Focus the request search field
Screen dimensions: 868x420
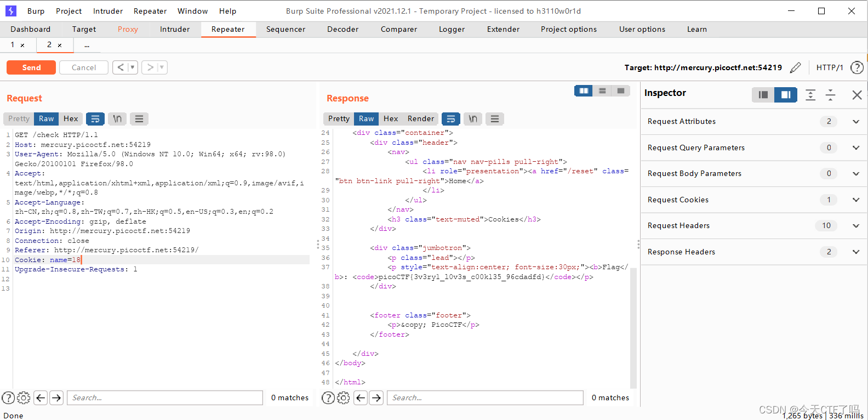tap(165, 398)
